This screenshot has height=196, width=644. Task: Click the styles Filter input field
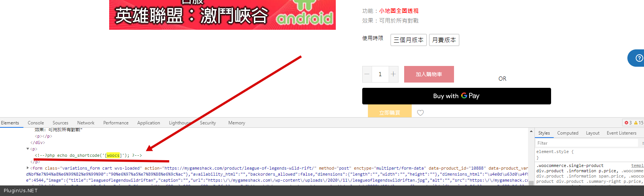[587, 143]
